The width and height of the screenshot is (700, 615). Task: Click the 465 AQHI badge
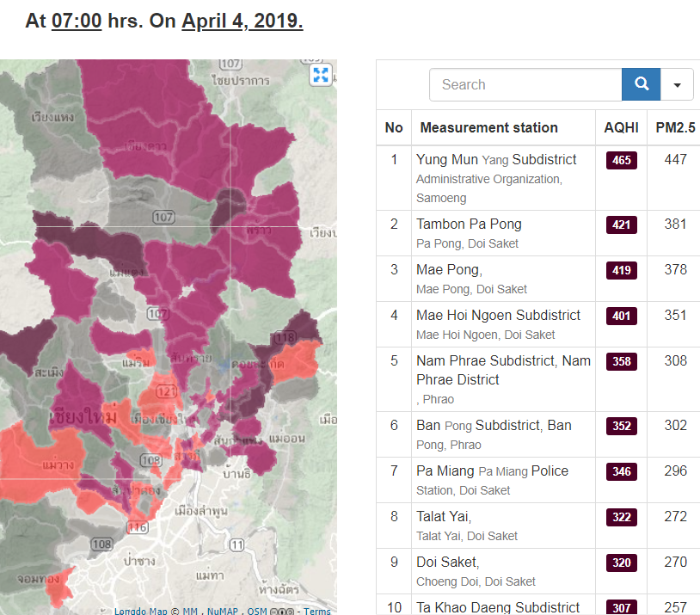click(x=621, y=161)
